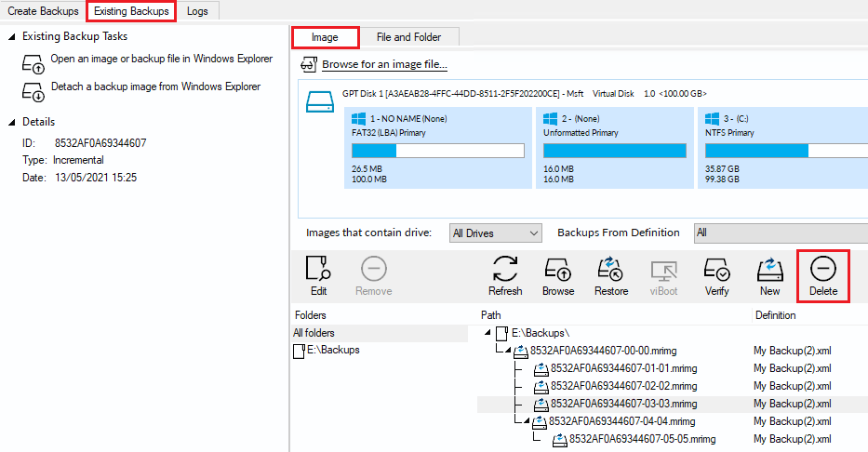The image size is (868, 452).
Task: Click Browse for an image file link
Action: (384, 65)
